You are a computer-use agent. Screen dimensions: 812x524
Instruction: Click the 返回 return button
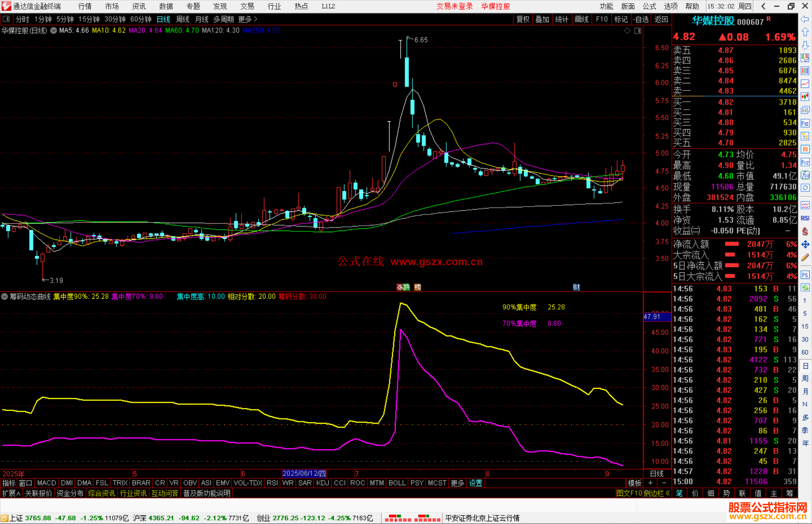(661, 19)
